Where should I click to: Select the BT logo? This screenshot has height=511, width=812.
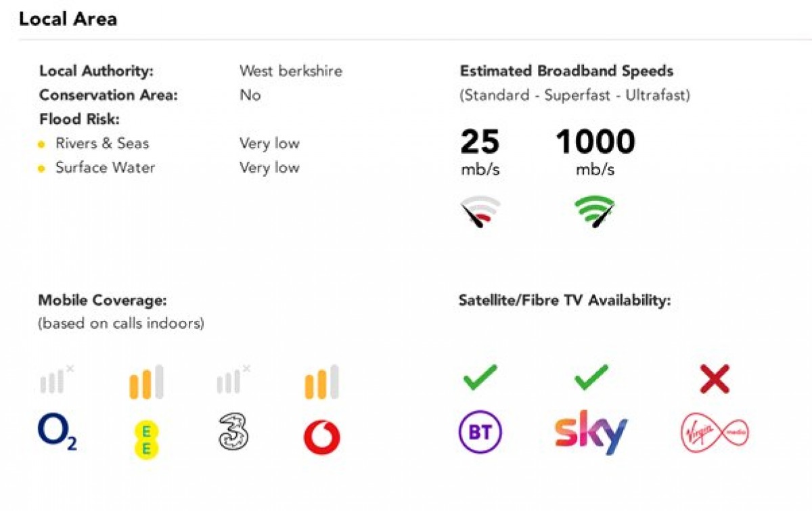pyautogui.click(x=480, y=433)
